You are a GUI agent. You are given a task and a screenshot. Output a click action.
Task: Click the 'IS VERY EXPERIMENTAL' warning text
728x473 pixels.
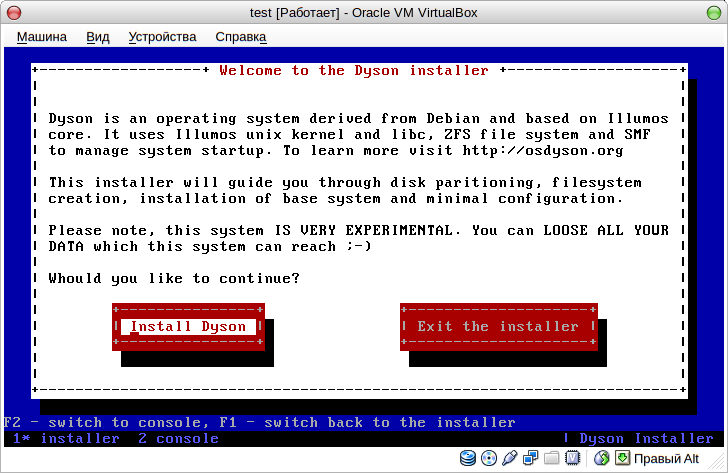(x=364, y=231)
